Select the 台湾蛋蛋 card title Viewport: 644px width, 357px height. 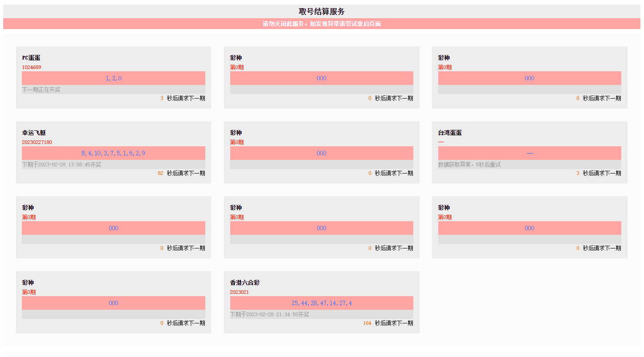pos(450,133)
